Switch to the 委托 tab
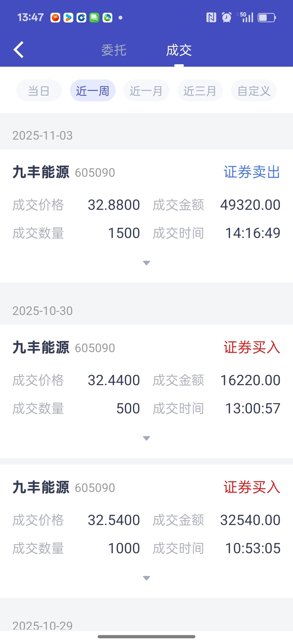 tap(114, 50)
